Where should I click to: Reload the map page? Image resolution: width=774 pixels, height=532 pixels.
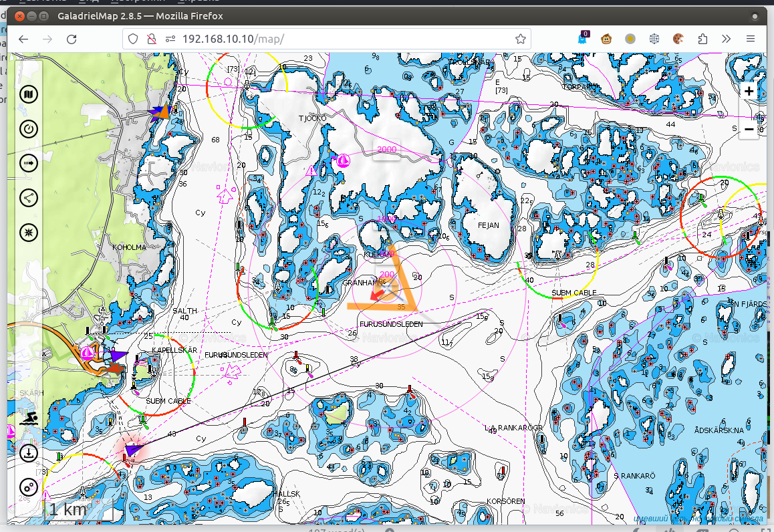pyautogui.click(x=72, y=39)
